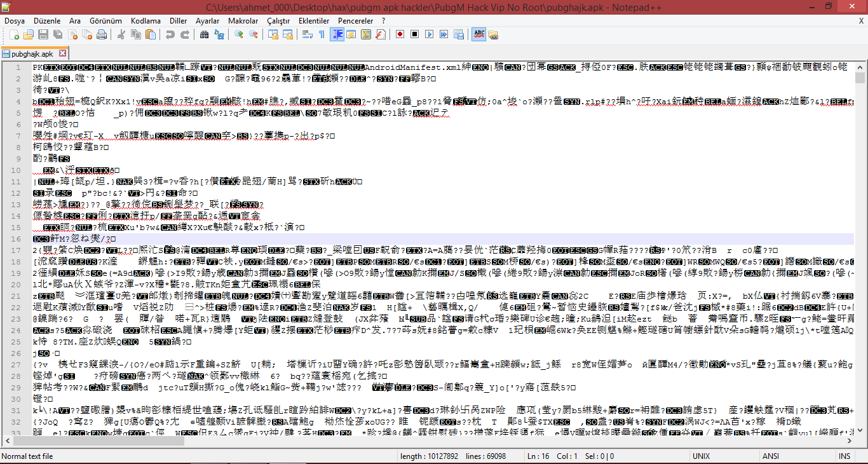Open the Eklentiler menu
Viewport: 868px width, 464px height.
(314, 21)
